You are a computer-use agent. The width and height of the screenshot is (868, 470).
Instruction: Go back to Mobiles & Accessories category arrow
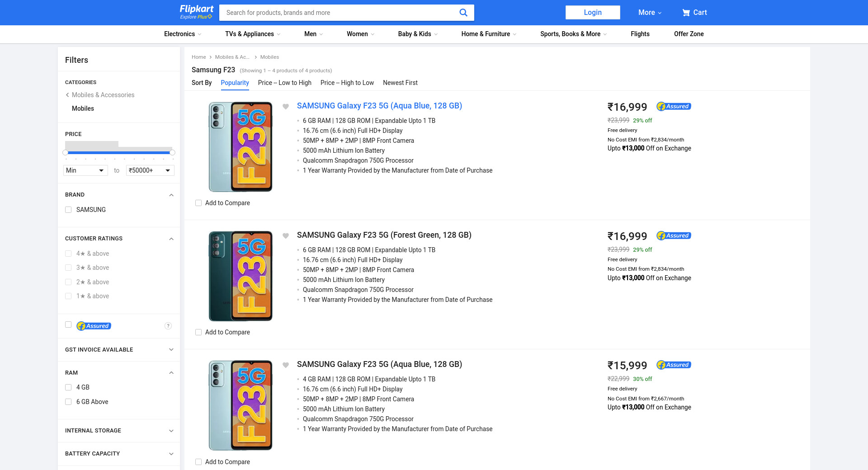pyautogui.click(x=67, y=95)
